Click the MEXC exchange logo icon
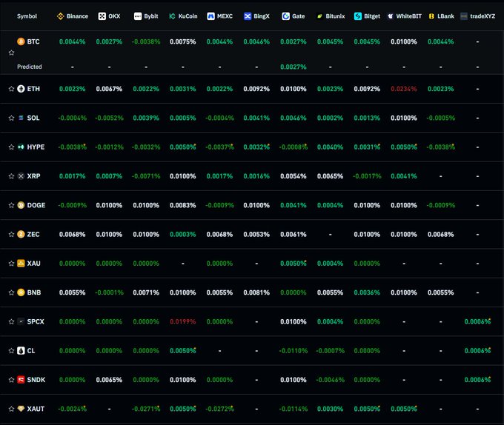The height and width of the screenshot is (425, 504). [210, 16]
